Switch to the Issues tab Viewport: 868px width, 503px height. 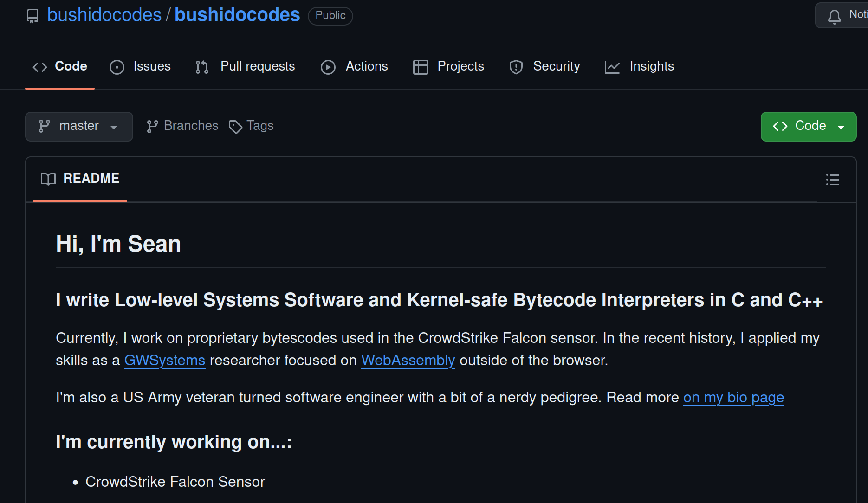[140, 66]
